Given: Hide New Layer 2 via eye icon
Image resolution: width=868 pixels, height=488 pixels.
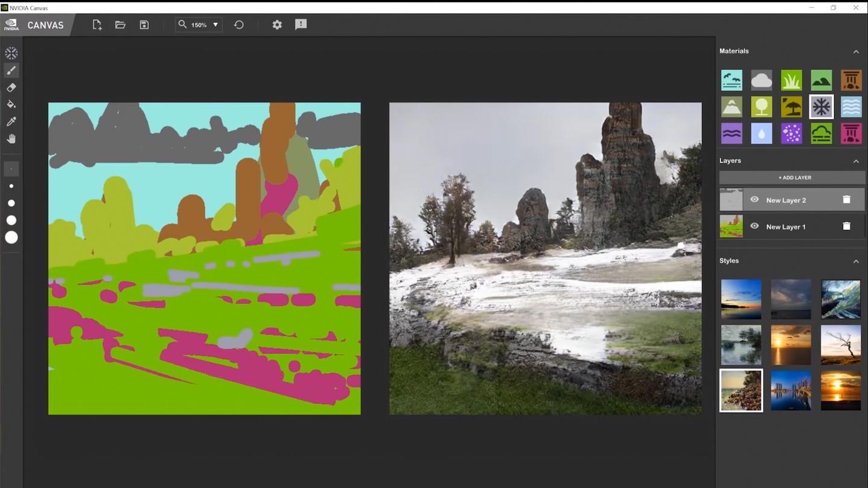Looking at the screenshot, I should [754, 200].
